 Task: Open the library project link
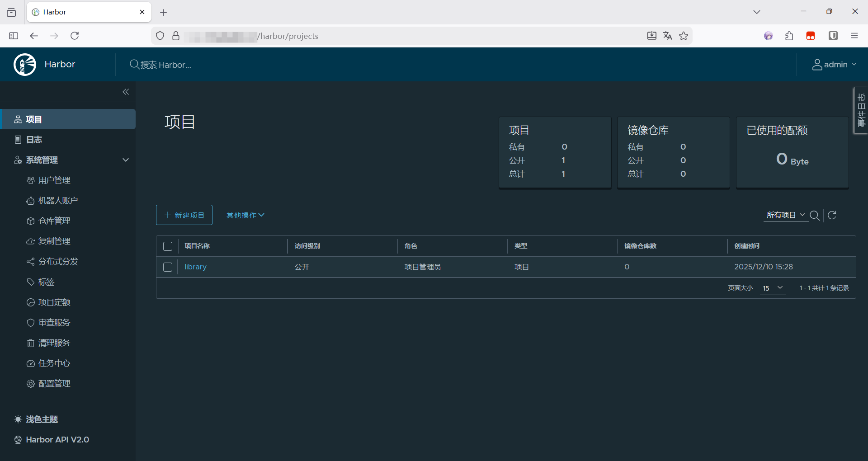[x=195, y=267]
